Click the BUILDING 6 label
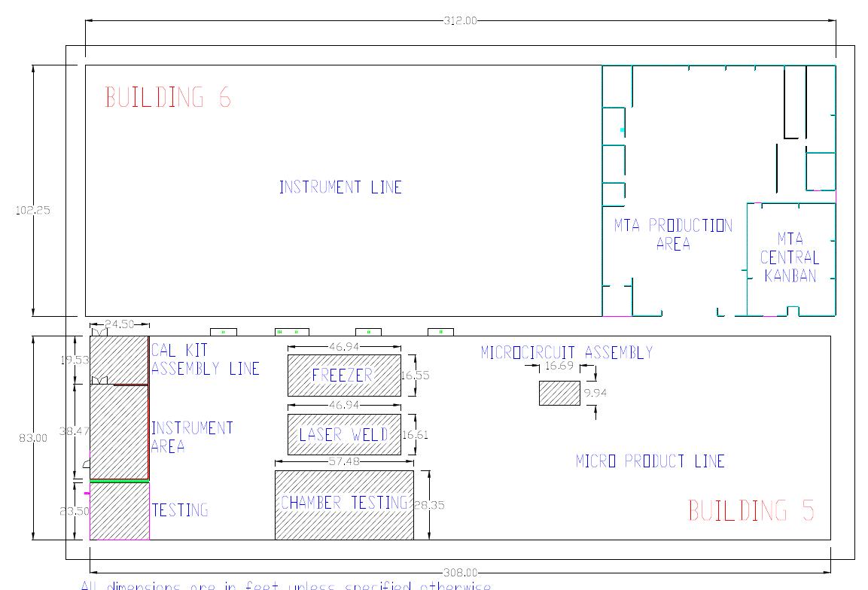This screenshot has width=868, height=590. (168, 97)
